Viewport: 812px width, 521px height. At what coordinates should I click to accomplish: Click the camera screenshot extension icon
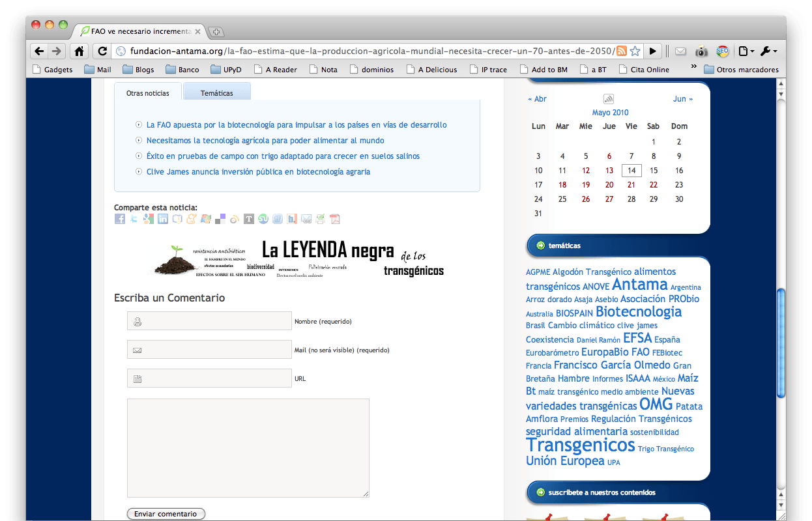[701, 51]
